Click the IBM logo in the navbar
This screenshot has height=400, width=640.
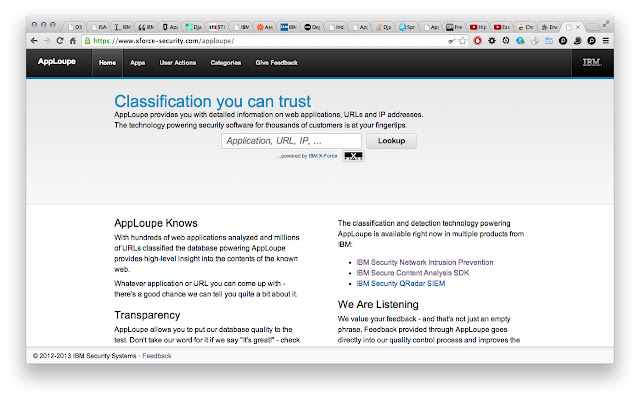[592, 62]
